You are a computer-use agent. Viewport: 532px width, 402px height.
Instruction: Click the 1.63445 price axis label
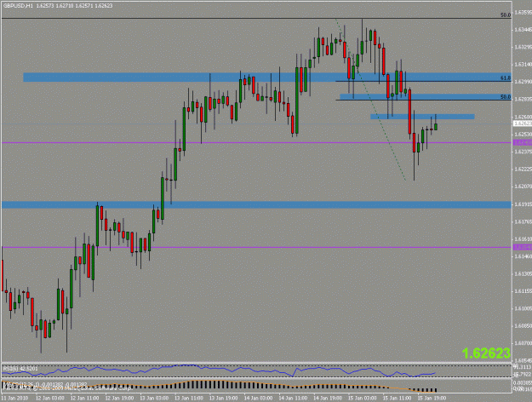click(523, 30)
